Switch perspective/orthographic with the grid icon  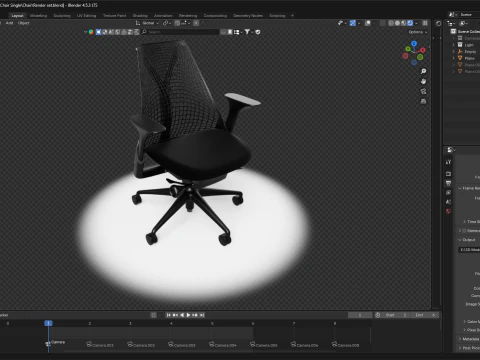(x=423, y=101)
